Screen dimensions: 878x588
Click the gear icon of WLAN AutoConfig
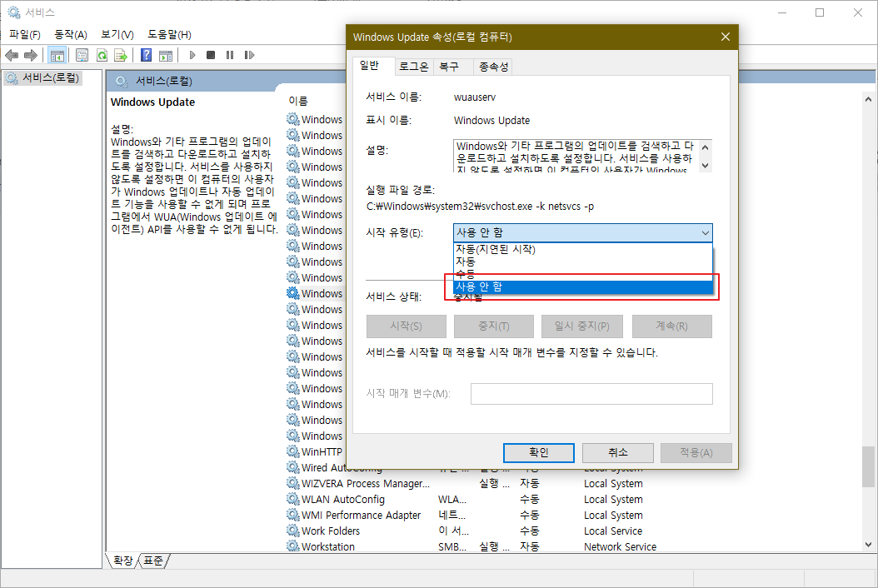(293, 499)
